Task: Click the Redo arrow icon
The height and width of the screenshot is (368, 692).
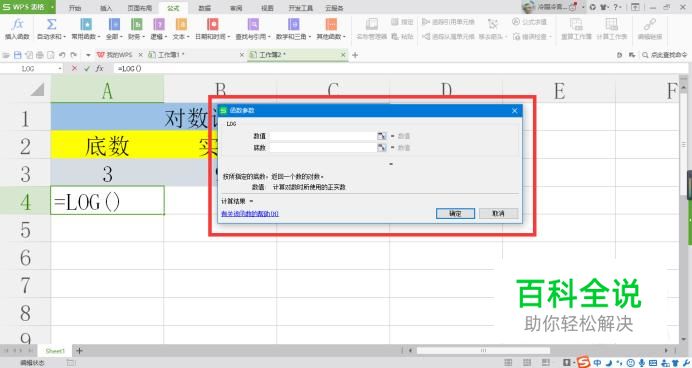Action: coord(73,55)
